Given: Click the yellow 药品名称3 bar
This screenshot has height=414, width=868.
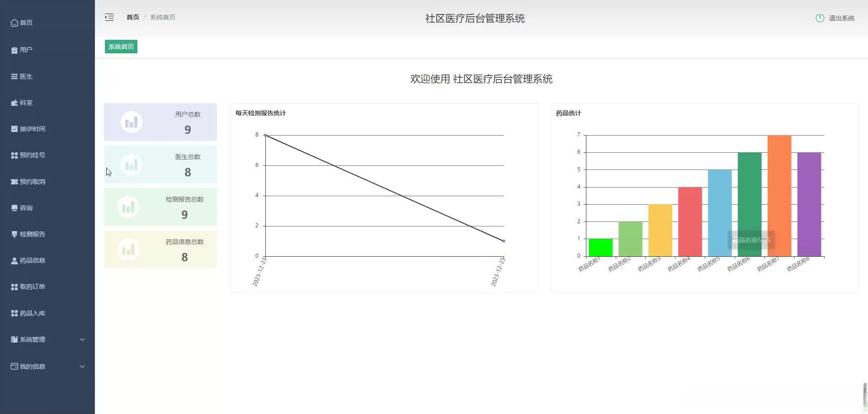Looking at the screenshot, I should (x=660, y=231).
